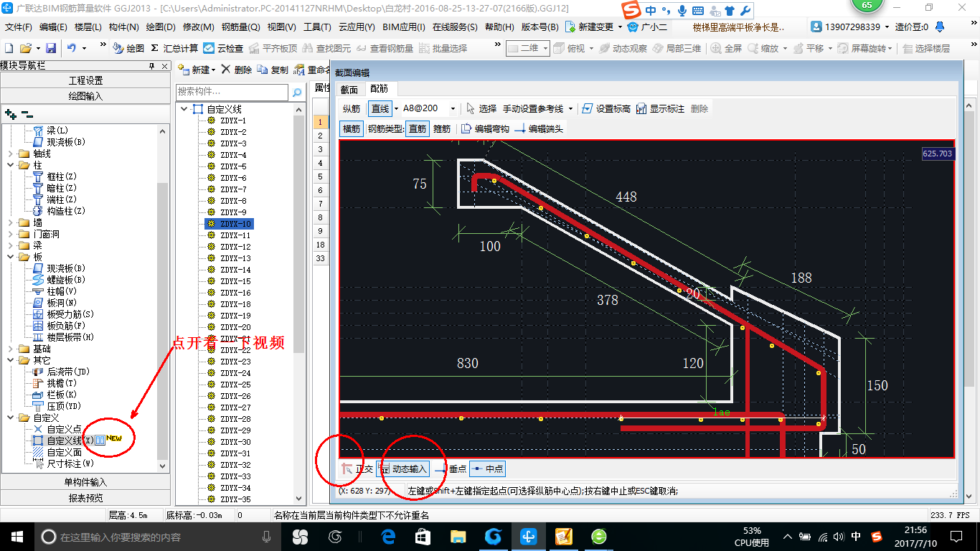Click minus collapse-all icon in navigator

pyautogui.click(x=27, y=113)
